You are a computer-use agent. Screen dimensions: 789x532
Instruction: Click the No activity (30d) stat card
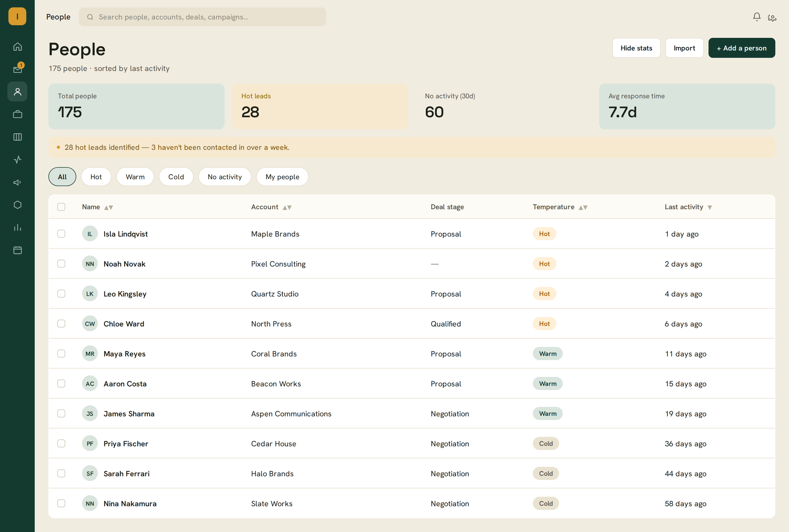click(503, 106)
